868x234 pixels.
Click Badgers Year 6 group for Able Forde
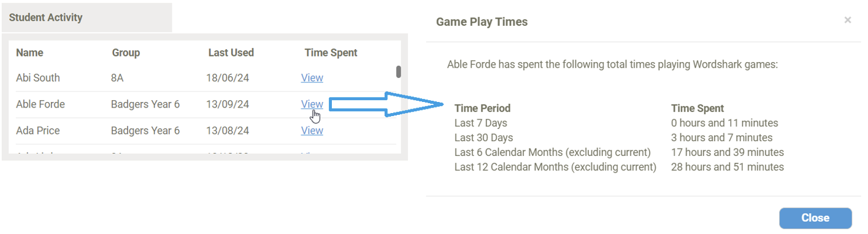[145, 104]
